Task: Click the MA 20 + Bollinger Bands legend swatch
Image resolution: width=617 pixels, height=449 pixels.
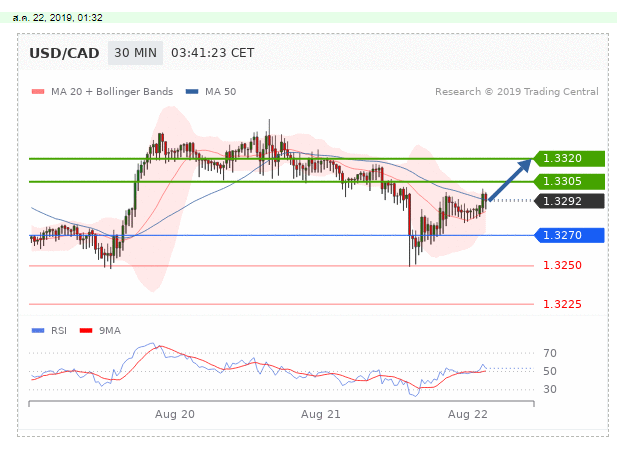Action: [38, 92]
